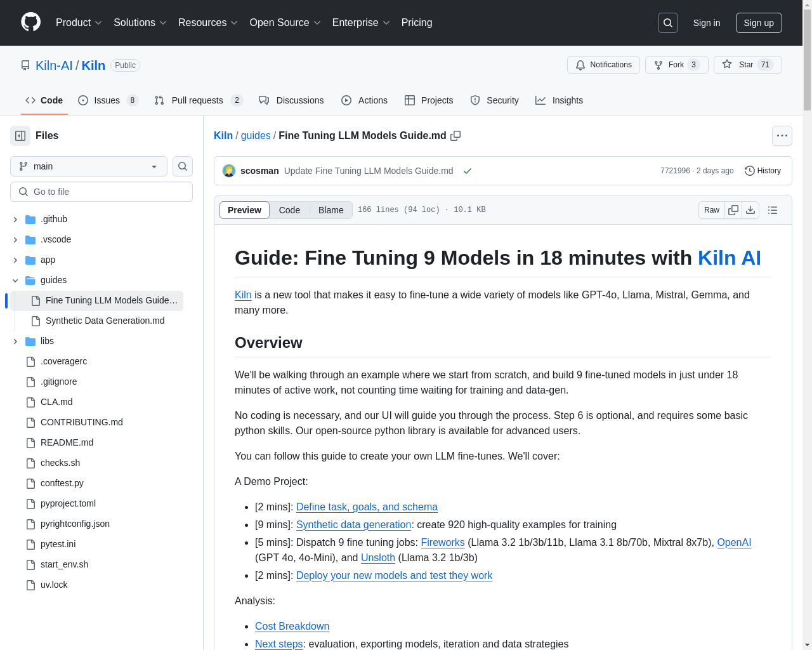Focus the Go to file input
This screenshot has width=812, height=650.
click(x=101, y=192)
